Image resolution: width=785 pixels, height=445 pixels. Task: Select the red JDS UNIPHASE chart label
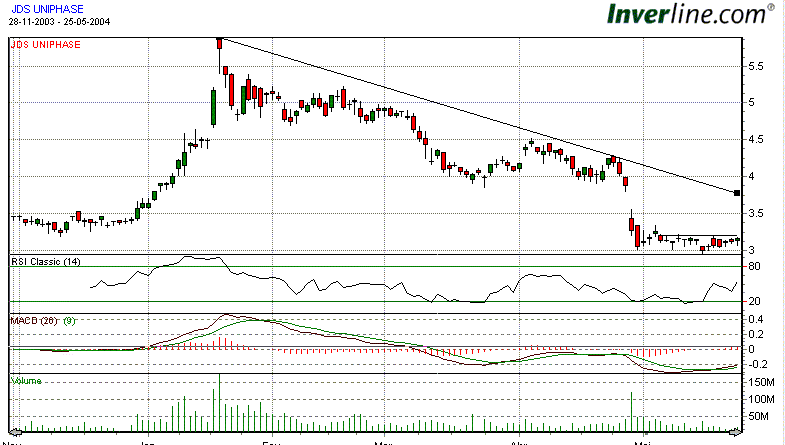tap(46, 45)
